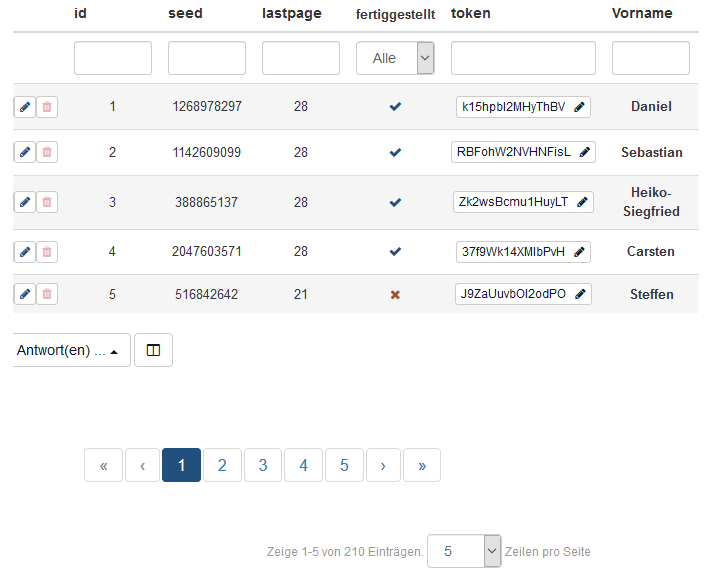Click the id filter input field

113,58
